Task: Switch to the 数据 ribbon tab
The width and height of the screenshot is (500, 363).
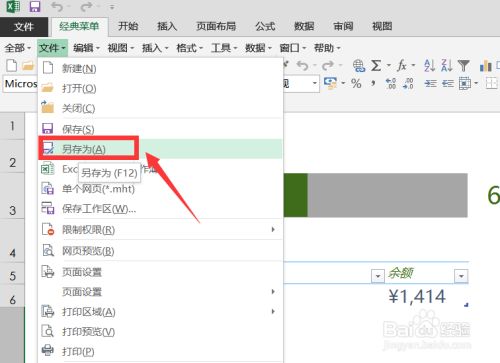Action: tap(304, 26)
